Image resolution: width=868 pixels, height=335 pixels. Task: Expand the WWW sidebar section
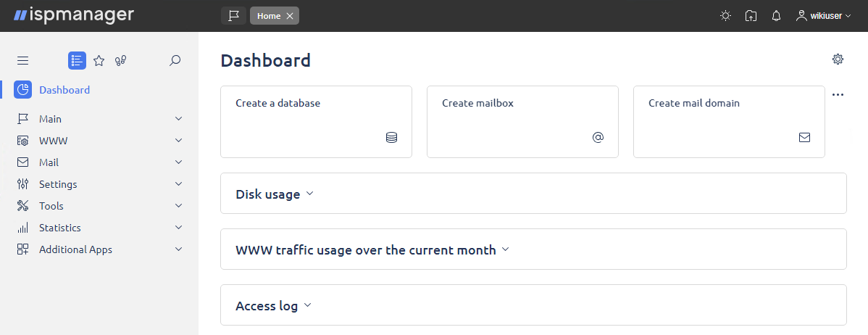100,141
